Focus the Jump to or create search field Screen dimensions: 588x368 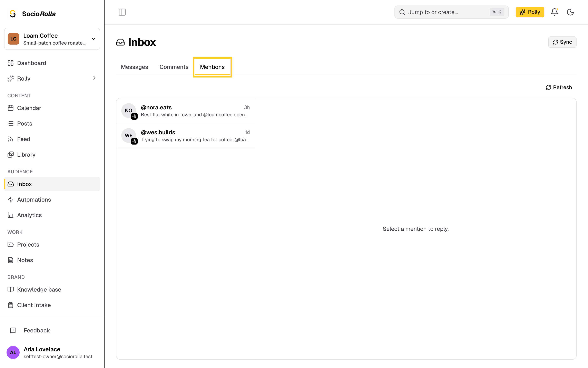(x=451, y=12)
